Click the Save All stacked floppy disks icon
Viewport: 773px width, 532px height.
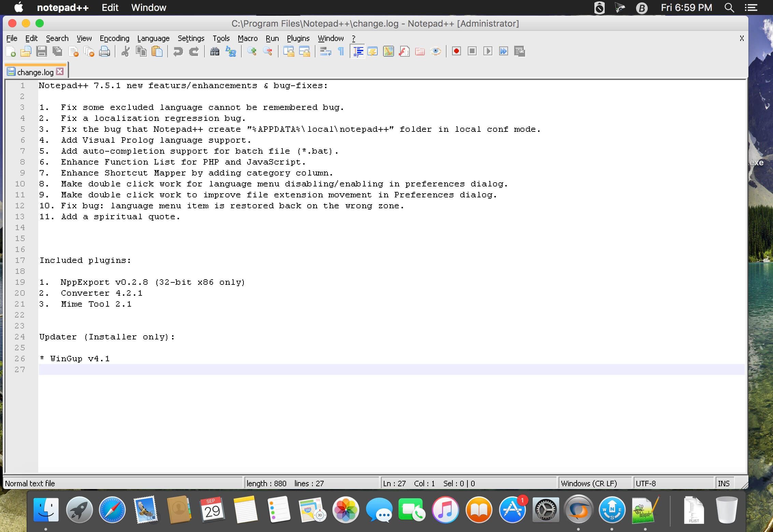(57, 52)
